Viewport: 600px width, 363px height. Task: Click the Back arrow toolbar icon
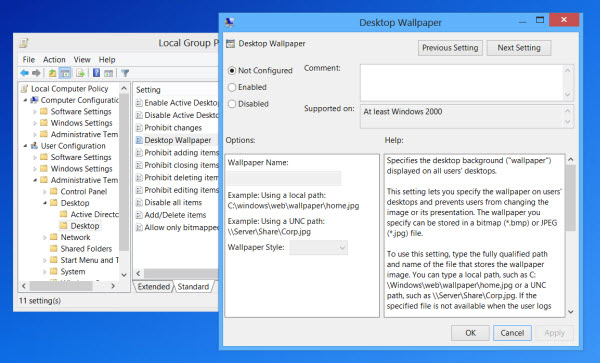click(x=24, y=73)
